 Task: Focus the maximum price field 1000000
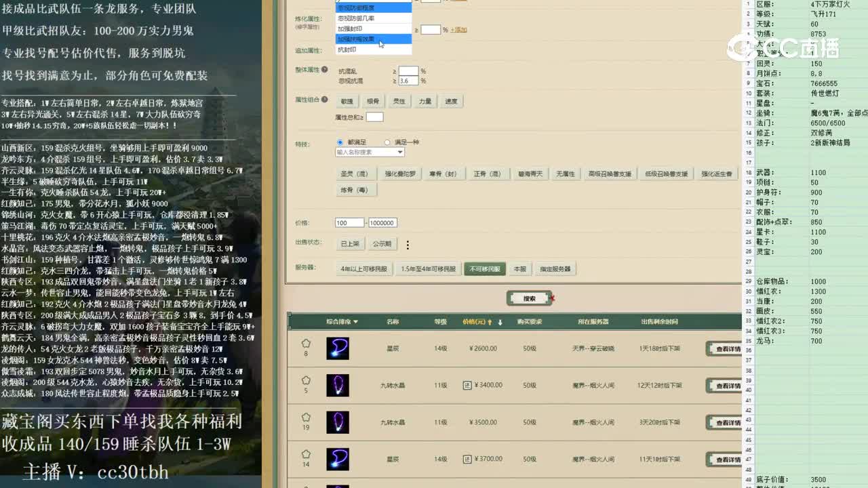pos(382,223)
